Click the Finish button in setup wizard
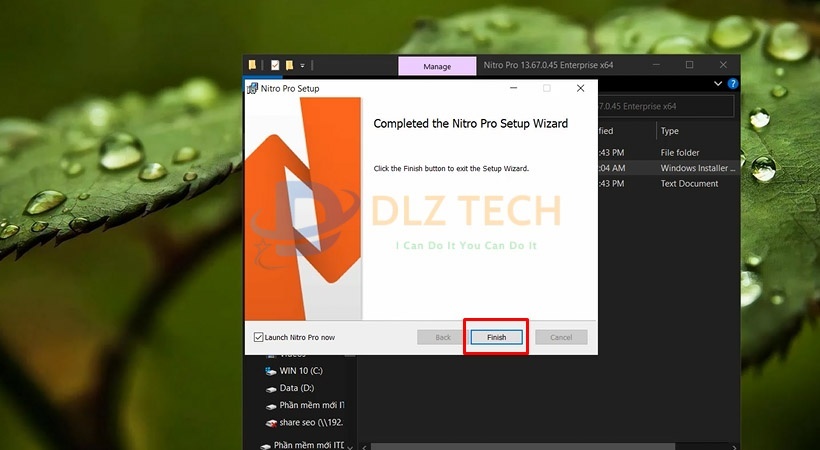The height and width of the screenshot is (450, 820). click(x=496, y=337)
